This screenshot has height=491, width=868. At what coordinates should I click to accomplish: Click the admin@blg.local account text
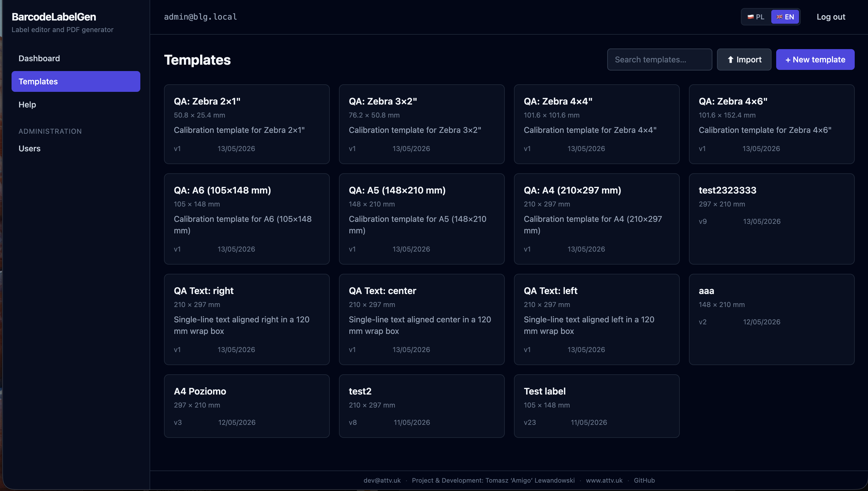click(x=200, y=17)
